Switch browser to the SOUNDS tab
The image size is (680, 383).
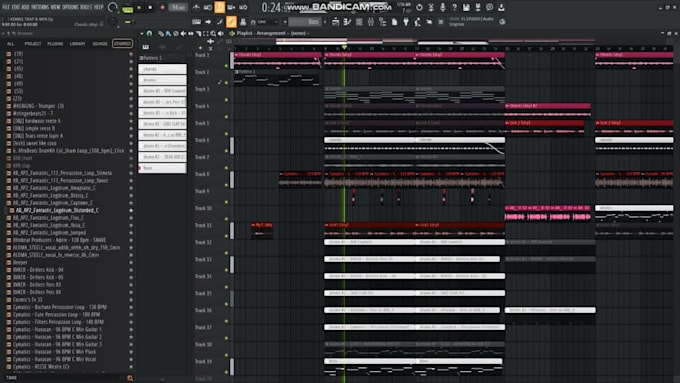tap(100, 44)
